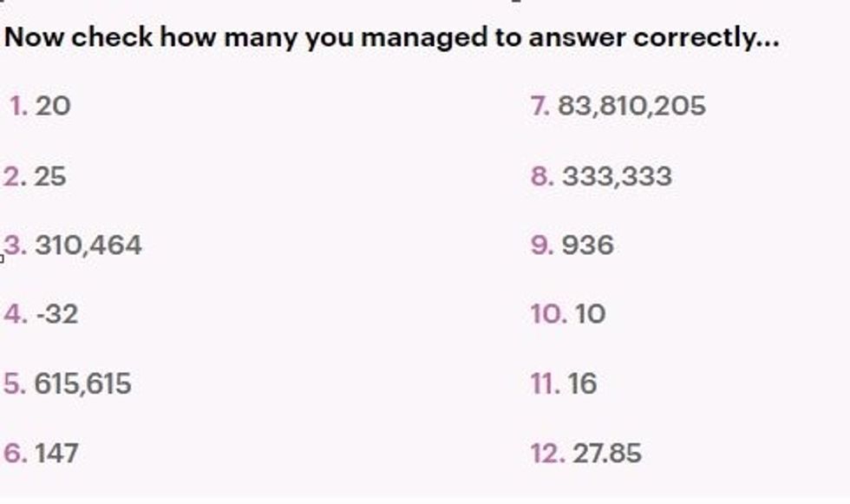The height and width of the screenshot is (504, 850).
Task: Click the purple number label "12."
Action: pos(548,453)
